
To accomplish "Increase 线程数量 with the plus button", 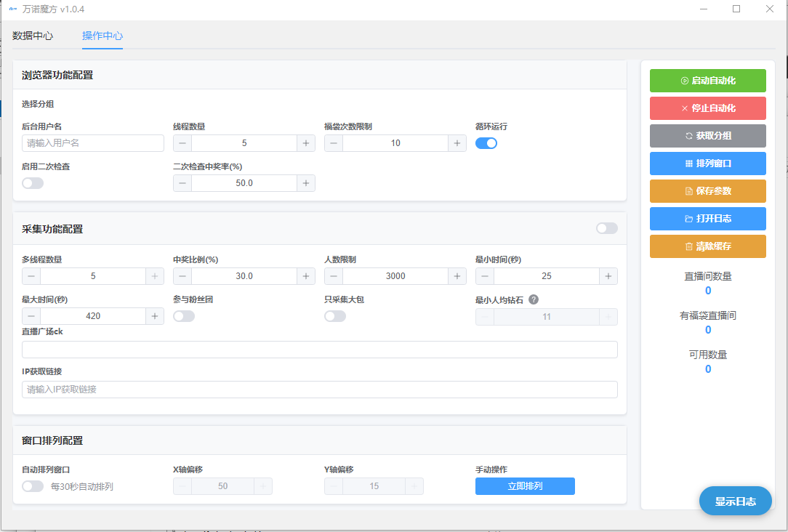I will 306,143.
